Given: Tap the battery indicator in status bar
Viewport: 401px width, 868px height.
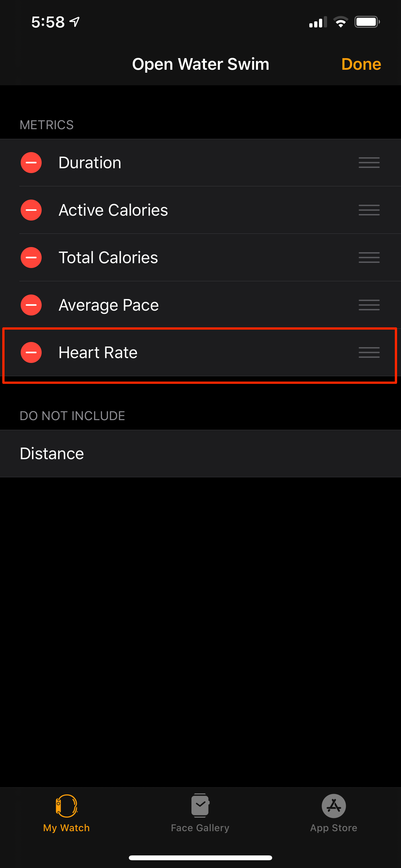Looking at the screenshot, I should point(367,22).
